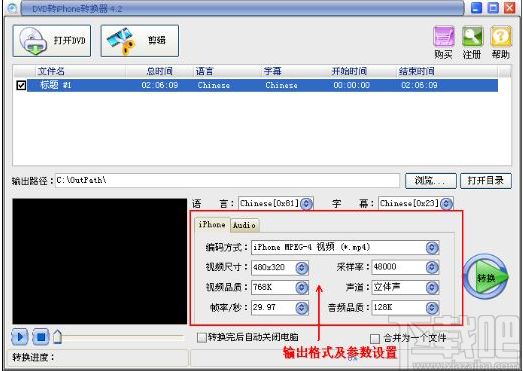
Task: Expand the 编码方式 format dropdown
Action: coord(432,248)
